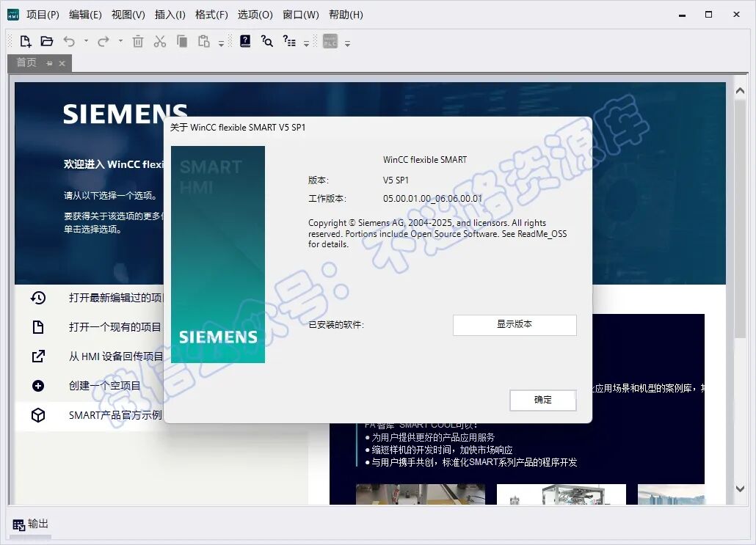Open toolbar options after help icons
Image resolution: width=756 pixels, height=545 pixels.
(306, 43)
